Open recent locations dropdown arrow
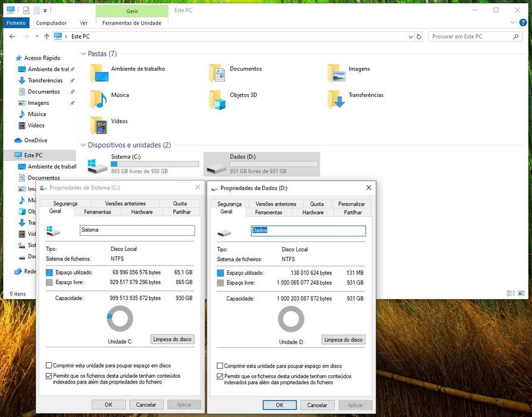532x417 pixels. [x=37, y=36]
